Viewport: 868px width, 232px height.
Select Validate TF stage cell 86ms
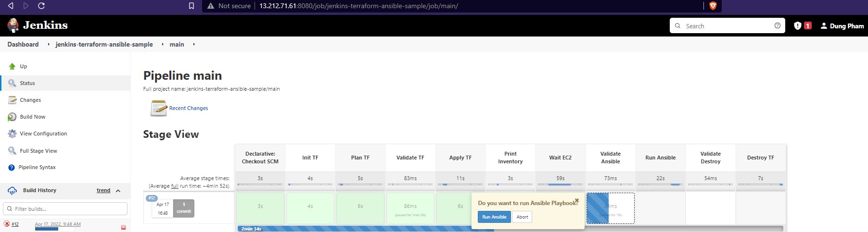pos(410,208)
